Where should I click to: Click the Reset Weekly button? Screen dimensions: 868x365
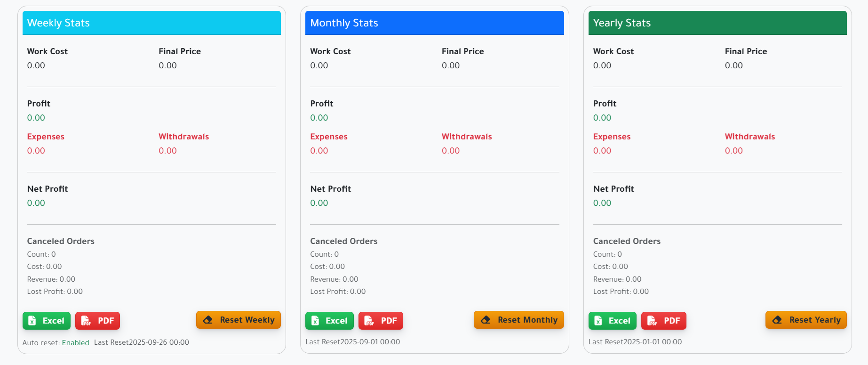coord(238,320)
